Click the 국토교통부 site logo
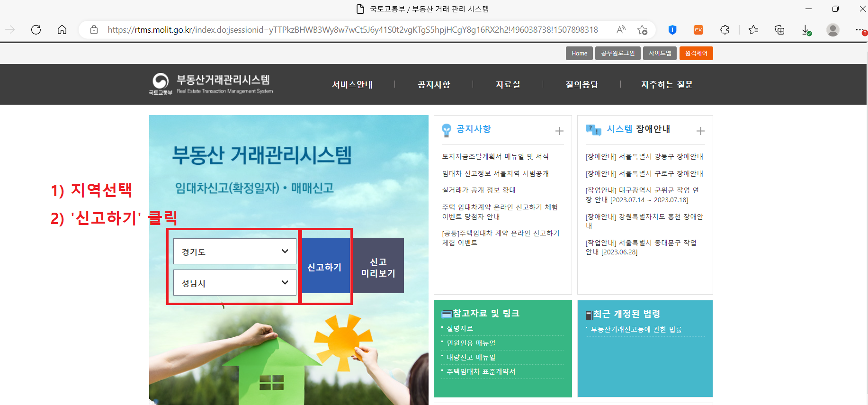 point(211,84)
